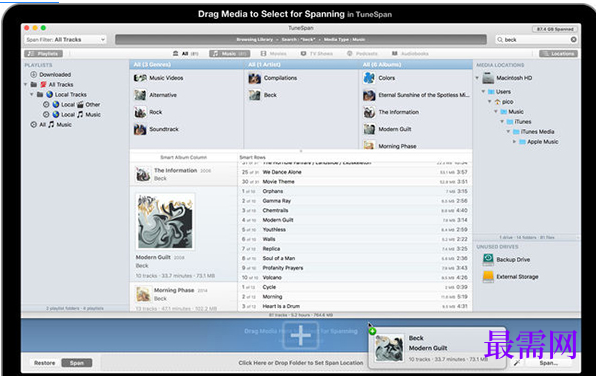Click to set span location
Screen dimensions: 596x376
pyautogui.click(x=301, y=363)
